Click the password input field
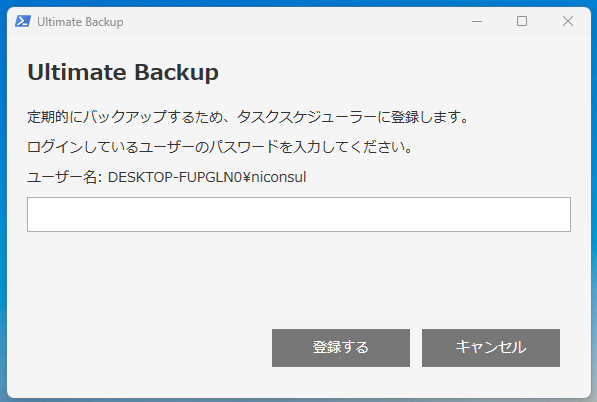Screen dimensions: 597x402 point(298,214)
